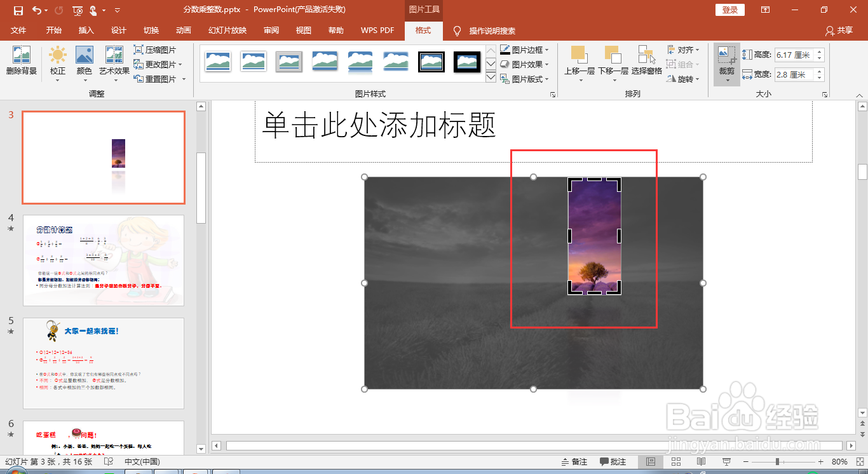Open the File (文件) tab
Viewport: 868px width, 474px height.
pos(18,30)
